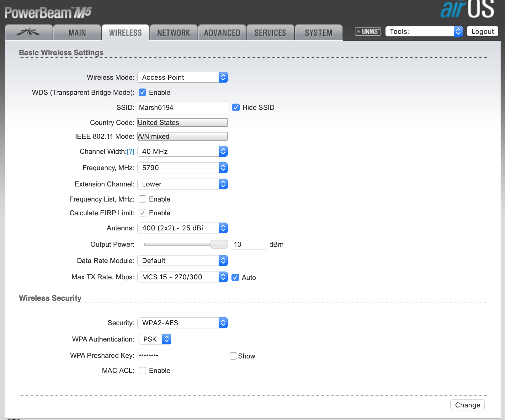Toggle Calculate EIRP Limit checkbox
Viewport: 505px width, 420px height.
(142, 213)
